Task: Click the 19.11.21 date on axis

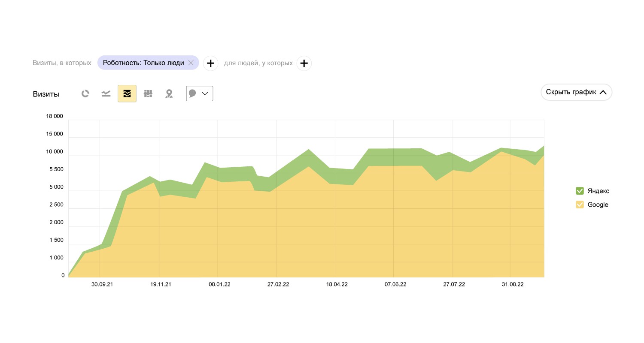Action: (x=161, y=284)
